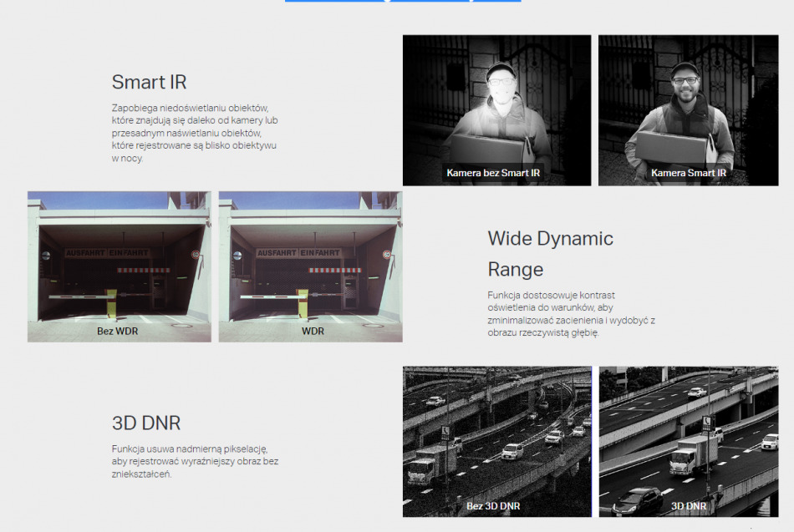
Task: Click the '3D DNR' section heading
Action: (x=146, y=422)
